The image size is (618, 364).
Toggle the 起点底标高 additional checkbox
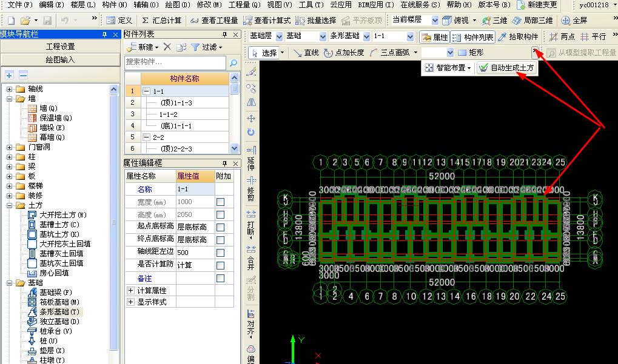pos(221,227)
